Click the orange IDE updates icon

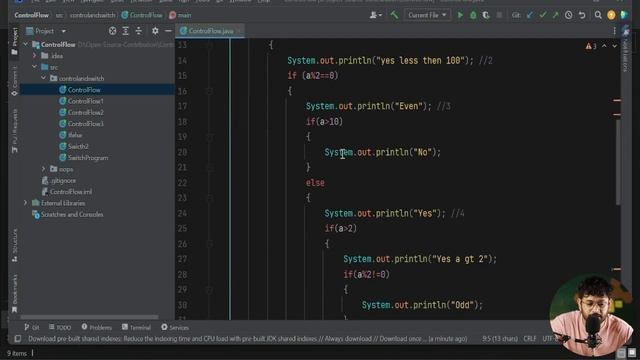611,15
